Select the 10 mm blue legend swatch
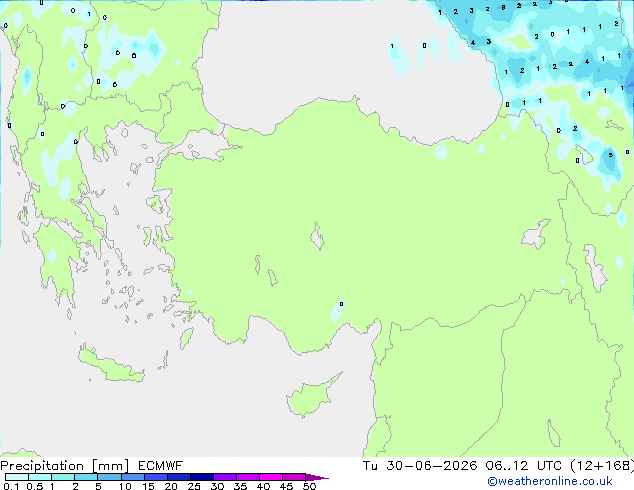This screenshot has height=490, width=634. click(x=133, y=477)
